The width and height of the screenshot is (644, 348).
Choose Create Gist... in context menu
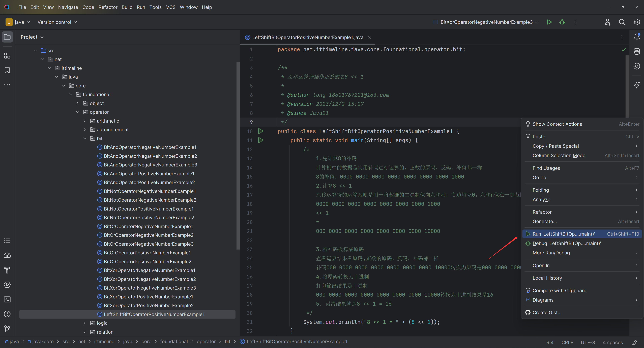tap(582, 312)
